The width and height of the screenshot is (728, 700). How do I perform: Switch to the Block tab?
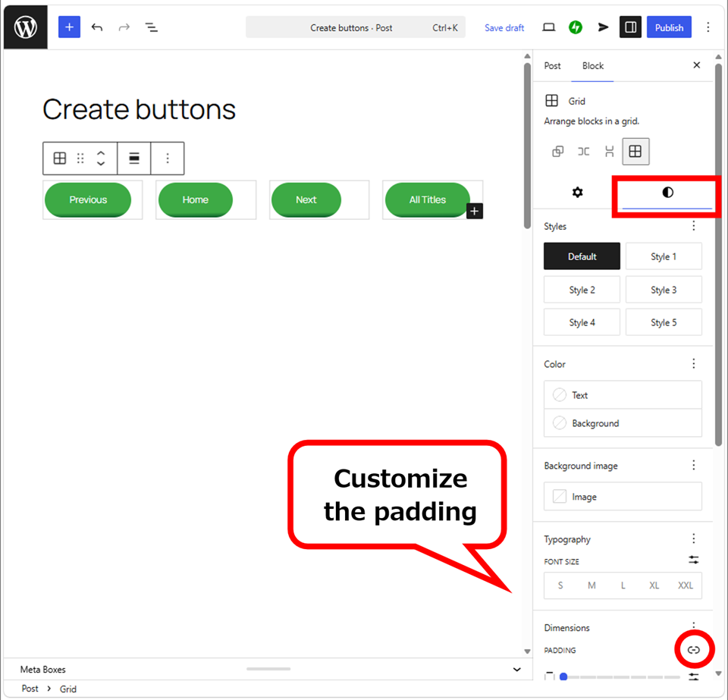(593, 66)
